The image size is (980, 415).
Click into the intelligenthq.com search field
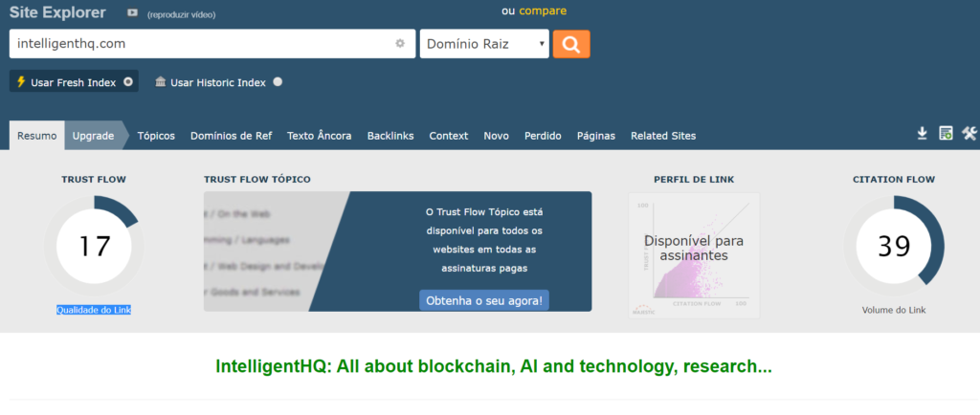pos(212,44)
